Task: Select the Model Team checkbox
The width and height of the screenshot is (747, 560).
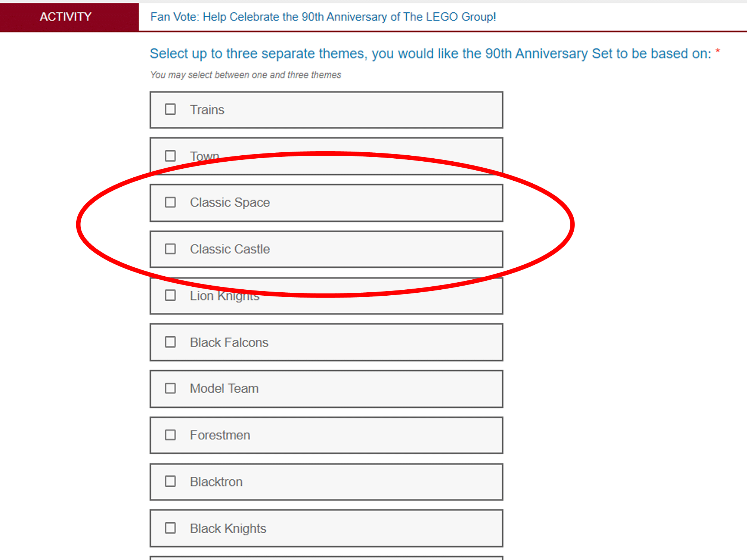Action: (x=170, y=388)
